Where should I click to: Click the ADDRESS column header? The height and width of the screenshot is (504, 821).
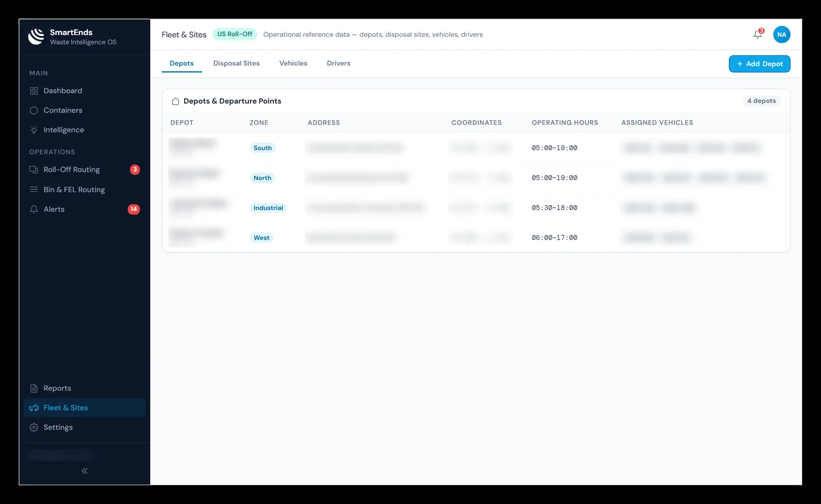(324, 123)
